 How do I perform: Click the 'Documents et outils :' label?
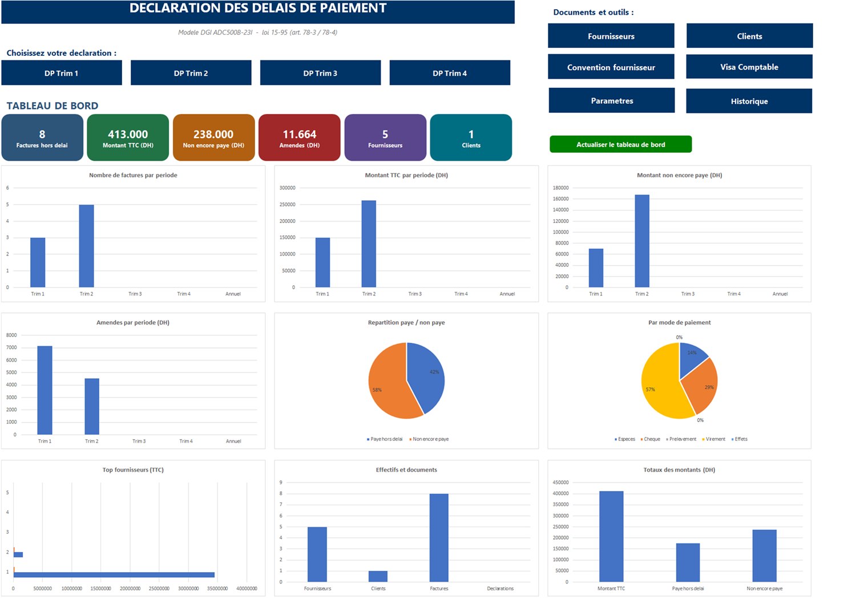click(593, 12)
